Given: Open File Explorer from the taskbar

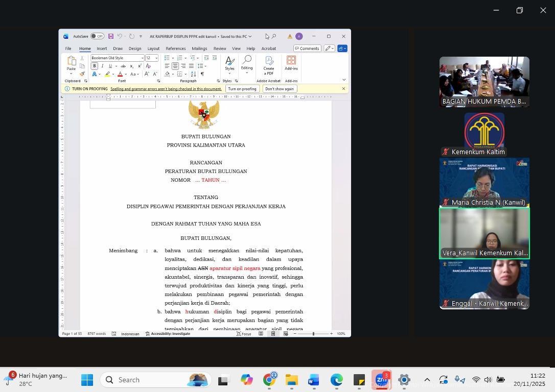Looking at the screenshot, I should [291, 380].
